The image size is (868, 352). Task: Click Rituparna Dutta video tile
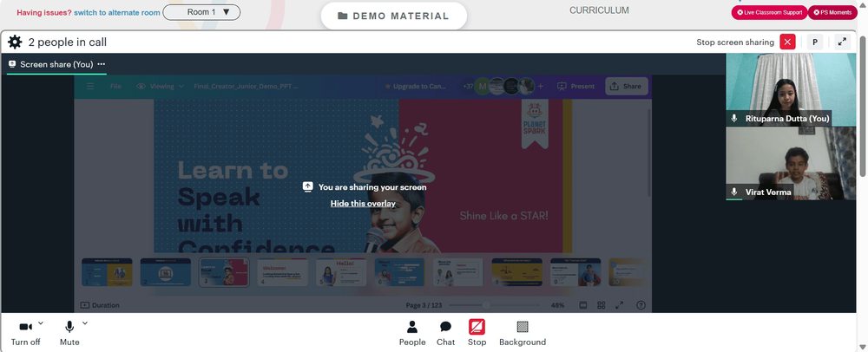791,89
